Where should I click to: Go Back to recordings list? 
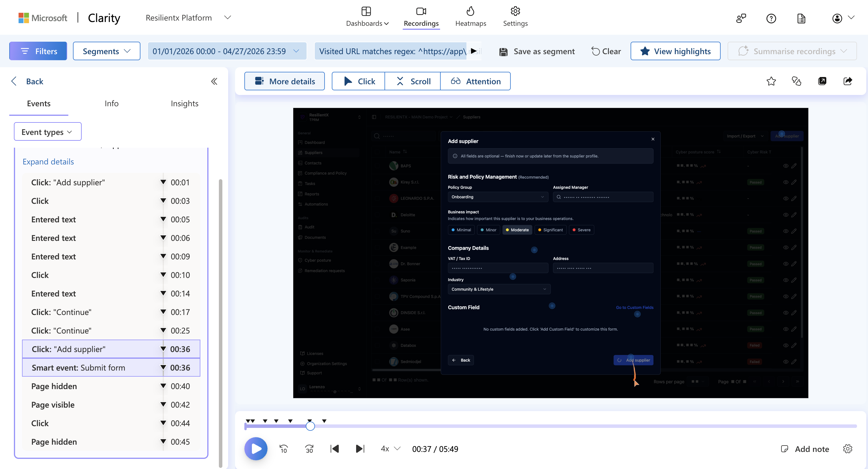[x=27, y=81]
